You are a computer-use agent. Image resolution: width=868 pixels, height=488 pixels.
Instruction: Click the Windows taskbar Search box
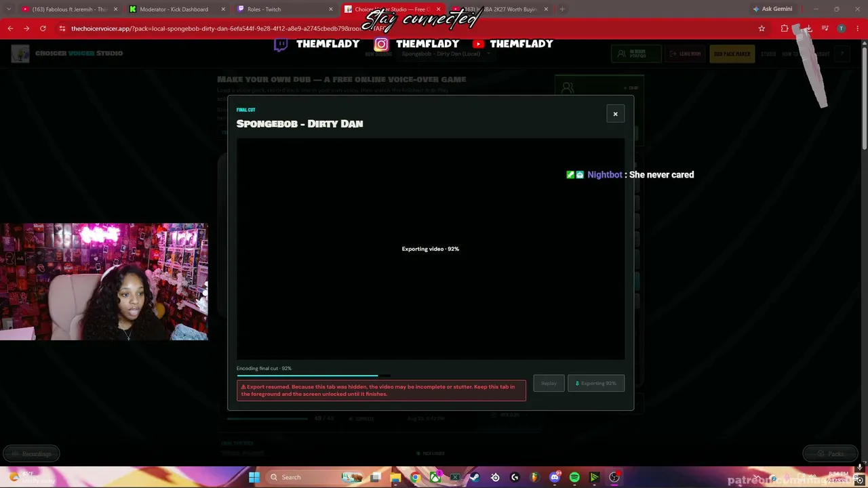pos(315,477)
